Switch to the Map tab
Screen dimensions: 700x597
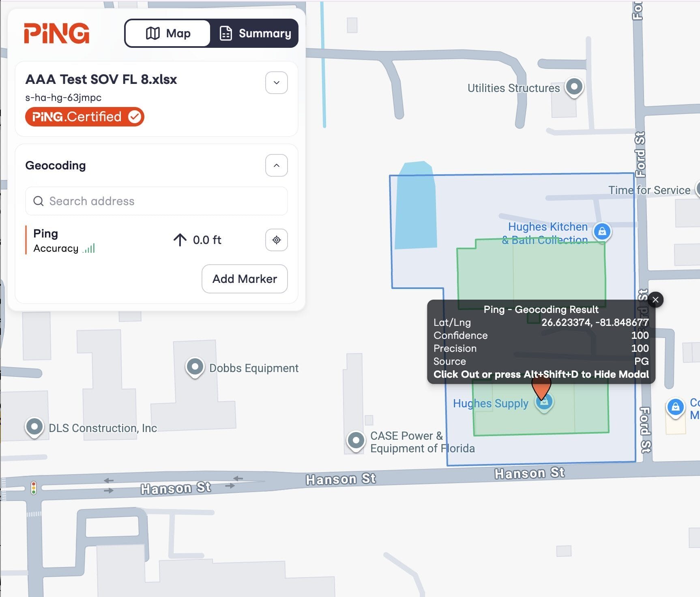[168, 33]
